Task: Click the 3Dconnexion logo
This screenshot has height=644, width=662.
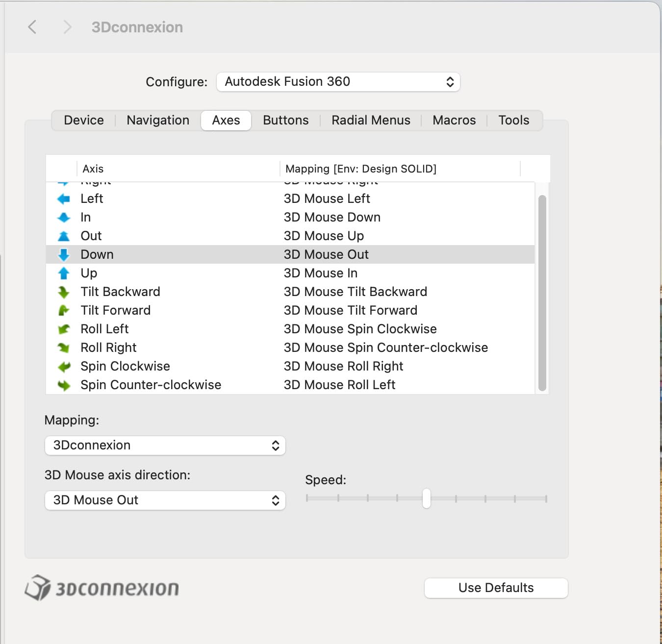Action: point(102,588)
